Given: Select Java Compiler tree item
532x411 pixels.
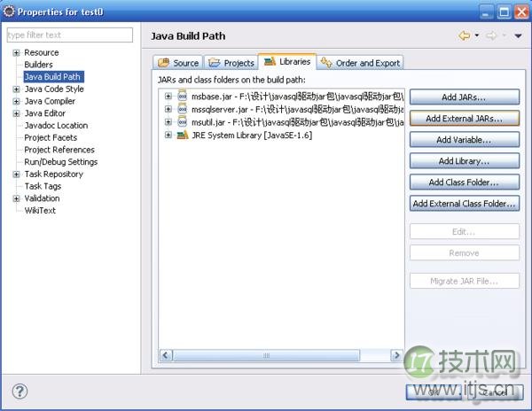Looking at the screenshot, I should 50,101.
